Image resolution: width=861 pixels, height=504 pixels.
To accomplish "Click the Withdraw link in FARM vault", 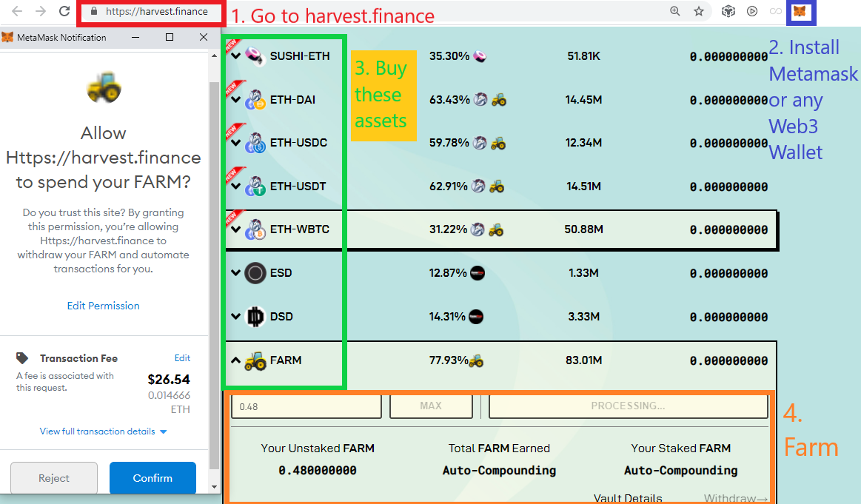I will [x=736, y=498].
